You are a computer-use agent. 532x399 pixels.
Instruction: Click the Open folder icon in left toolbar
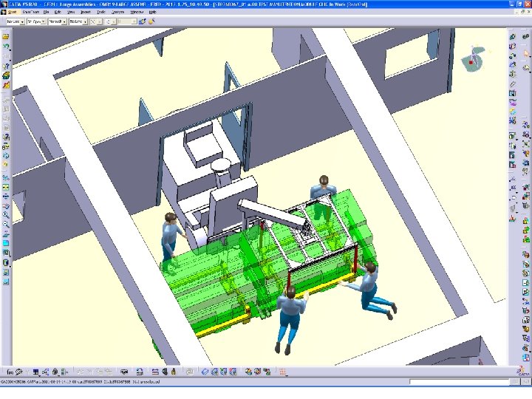point(6,37)
